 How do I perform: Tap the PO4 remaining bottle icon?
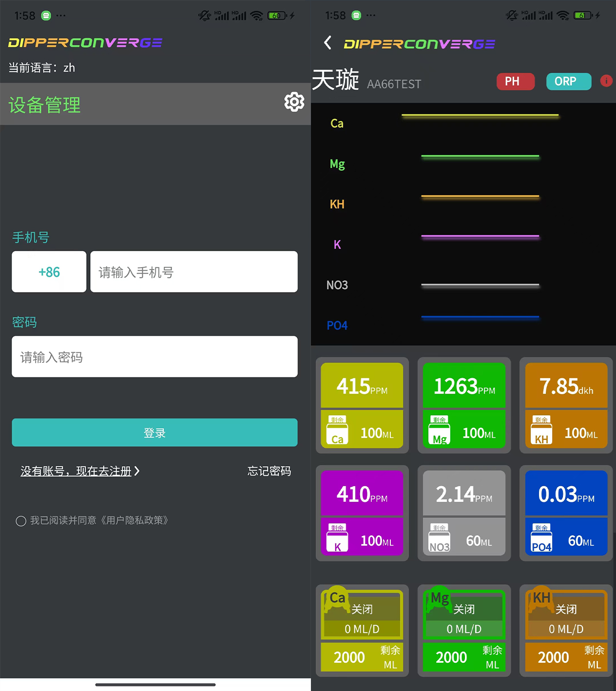click(541, 539)
